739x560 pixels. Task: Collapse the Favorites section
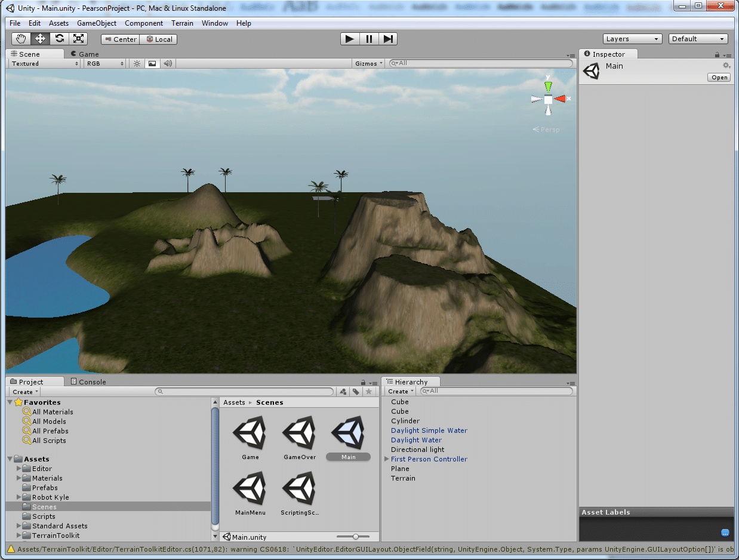coord(10,402)
